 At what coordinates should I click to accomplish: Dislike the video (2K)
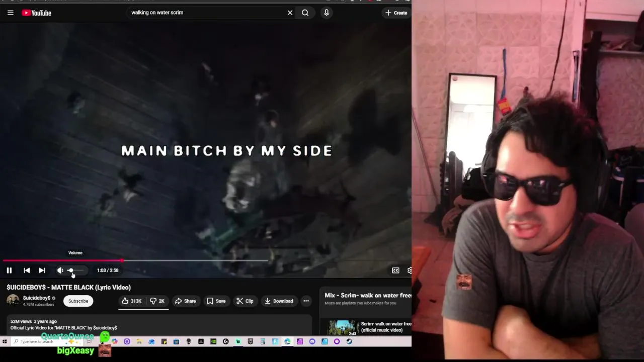click(157, 301)
